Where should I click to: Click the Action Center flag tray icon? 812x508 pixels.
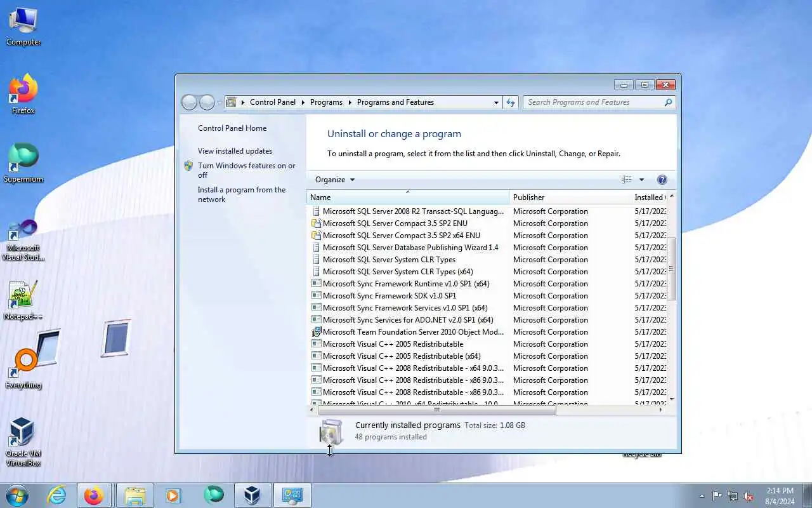pyautogui.click(x=717, y=496)
